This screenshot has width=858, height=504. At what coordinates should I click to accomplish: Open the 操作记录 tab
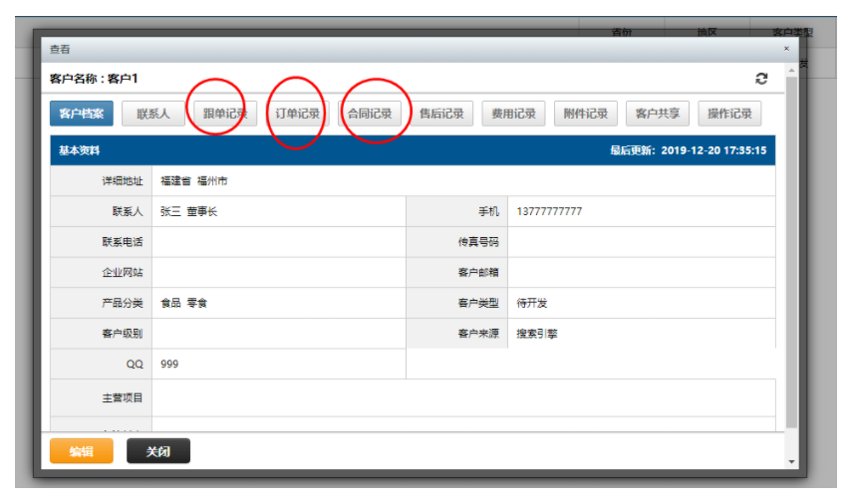tap(729, 114)
